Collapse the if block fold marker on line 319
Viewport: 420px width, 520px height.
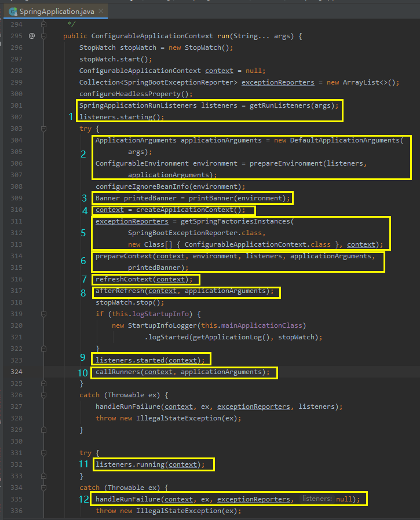pyautogui.click(x=43, y=314)
